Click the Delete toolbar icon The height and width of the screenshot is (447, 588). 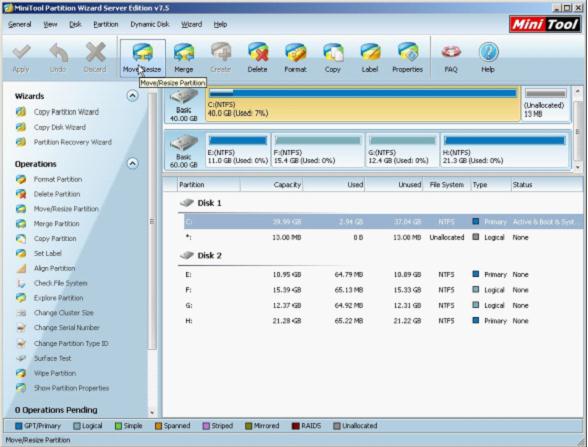point(258,58)
